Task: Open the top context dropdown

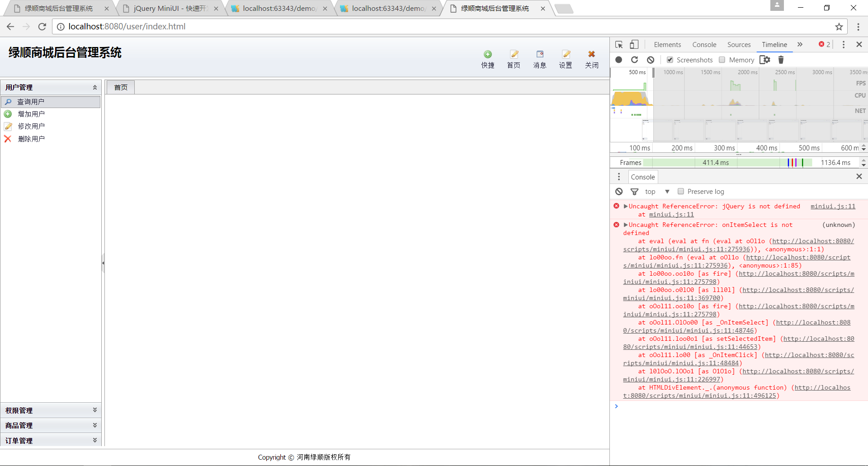Action: pos(657,192)
